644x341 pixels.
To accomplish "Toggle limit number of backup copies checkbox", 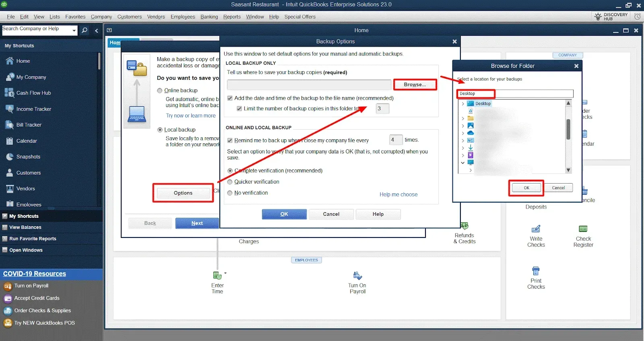I will [x=239, y=109].
